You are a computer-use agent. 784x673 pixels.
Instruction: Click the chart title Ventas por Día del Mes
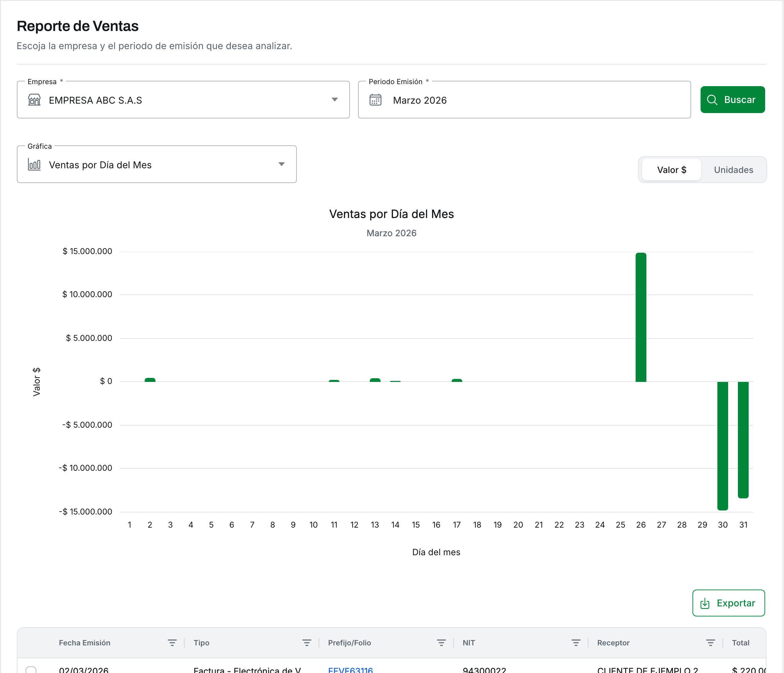pyautogui.click(x=392, y=214)
